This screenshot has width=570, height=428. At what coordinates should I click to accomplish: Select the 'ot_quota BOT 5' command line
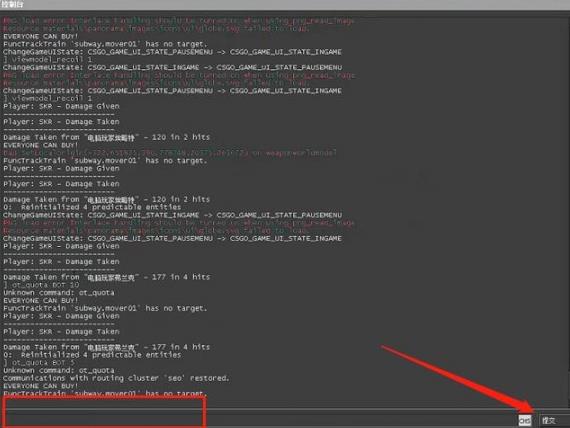39,363
